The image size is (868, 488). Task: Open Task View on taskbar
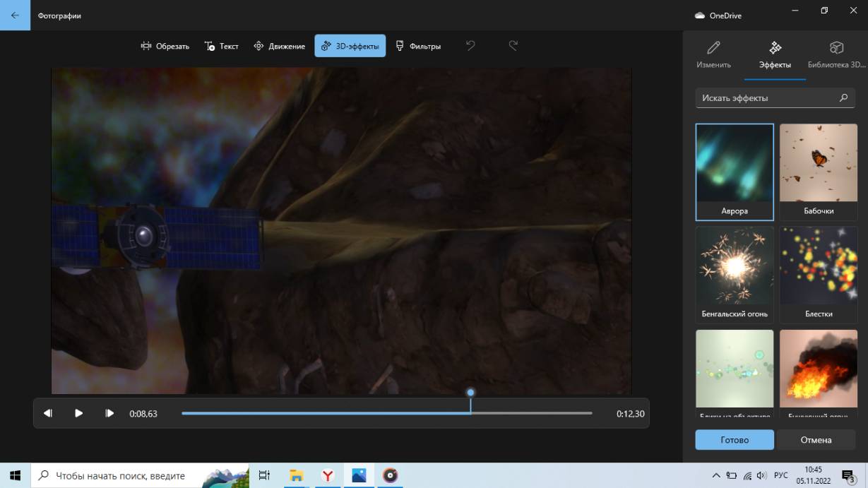pos(264,475)
